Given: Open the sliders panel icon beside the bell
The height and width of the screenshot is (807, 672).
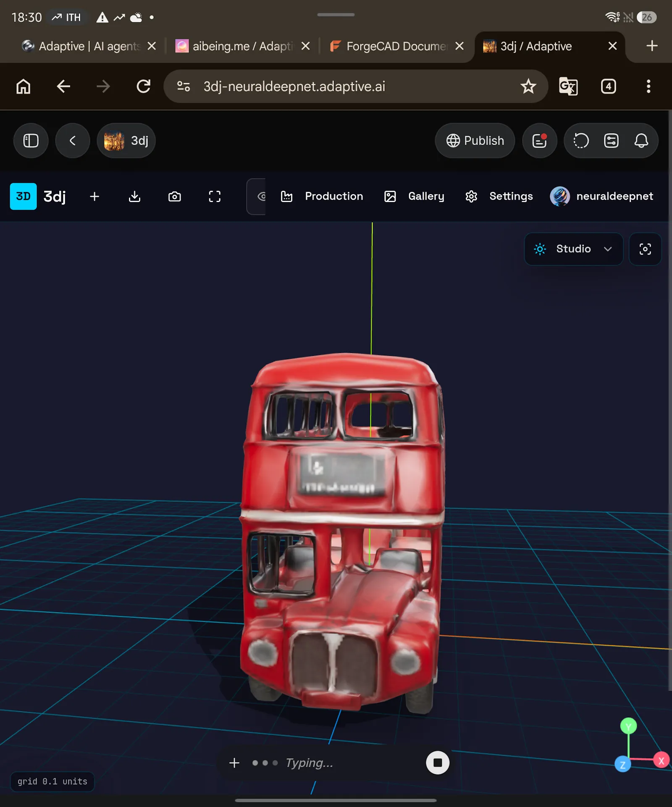Looking at the screenshot, I should point(611,141).
